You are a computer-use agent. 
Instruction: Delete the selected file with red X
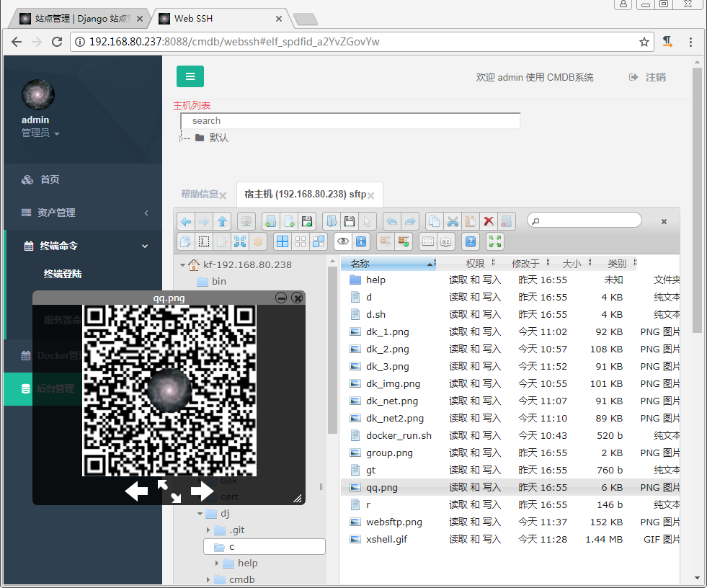click(x=489, y=221)
